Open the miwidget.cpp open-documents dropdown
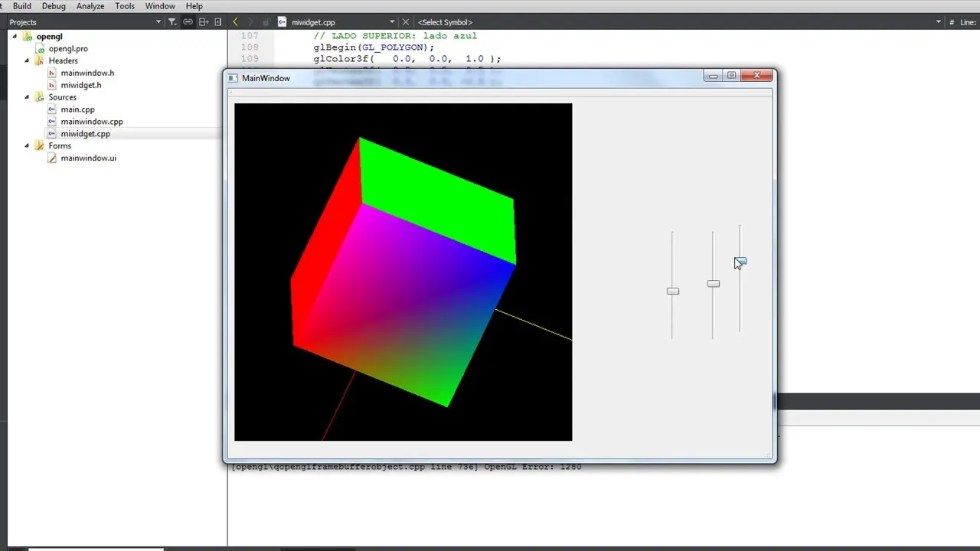980x551 pixels. pyautogui.click(x=392, y=22)
